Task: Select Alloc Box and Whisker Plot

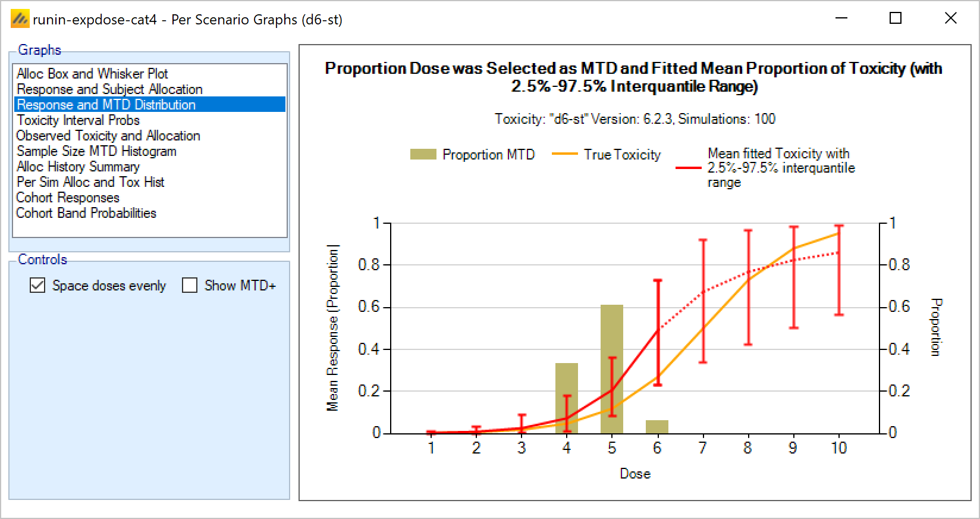Action: [92, 74]
